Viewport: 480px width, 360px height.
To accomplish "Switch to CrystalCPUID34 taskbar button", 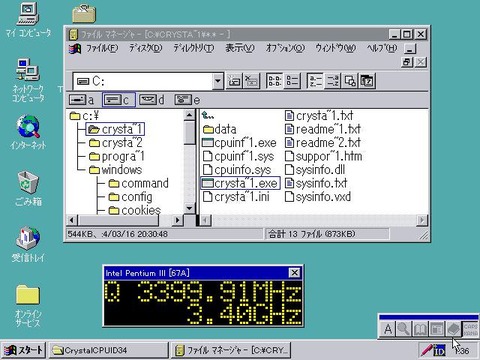I will pyautogui.click(x=109, y=350).
